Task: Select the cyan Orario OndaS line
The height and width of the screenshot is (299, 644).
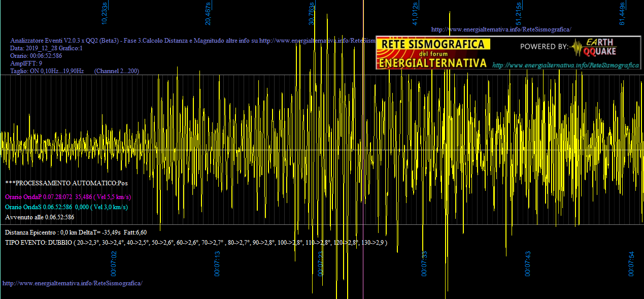Action: 66,207
